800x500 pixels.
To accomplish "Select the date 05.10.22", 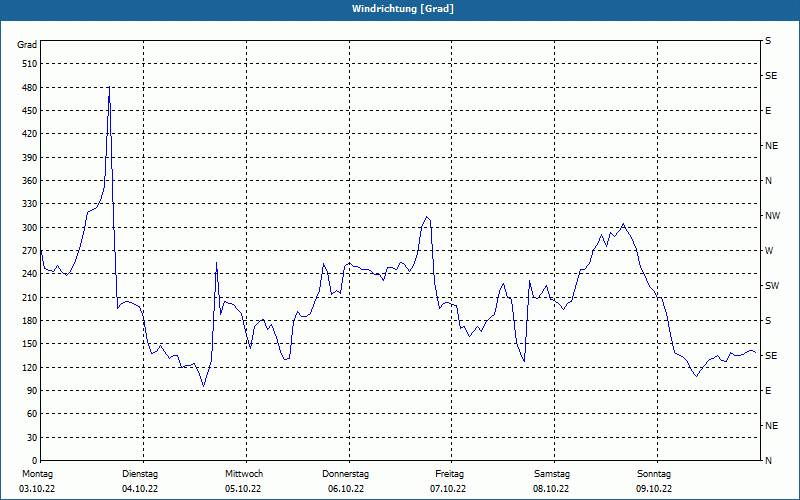I will tap(243, 489).
